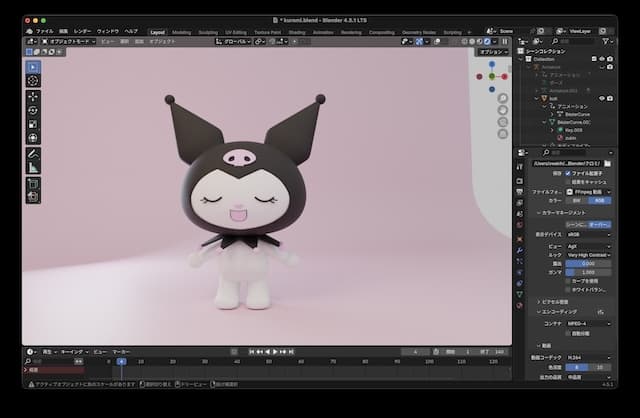
Task: Pick the Scale tool
Action: [x=33, y=124]
